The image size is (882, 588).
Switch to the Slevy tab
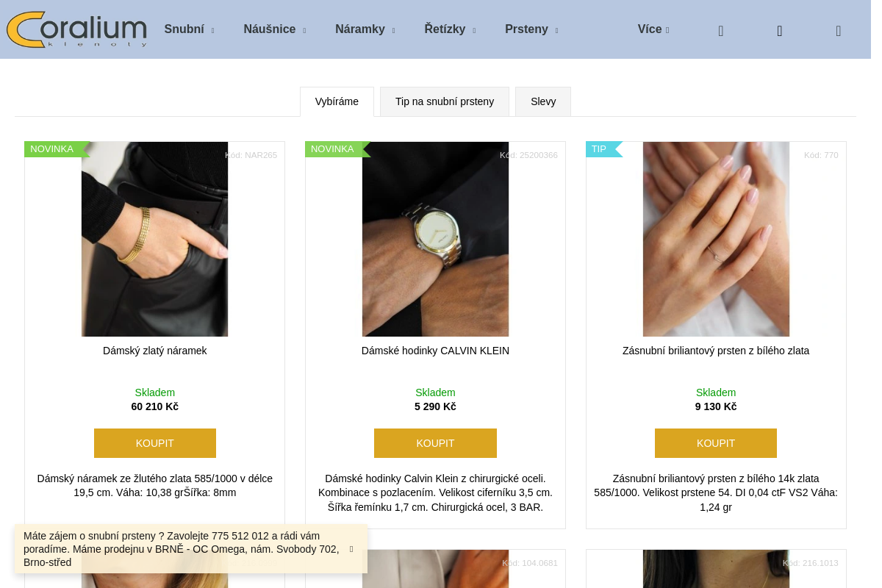(x=543, y=101)
